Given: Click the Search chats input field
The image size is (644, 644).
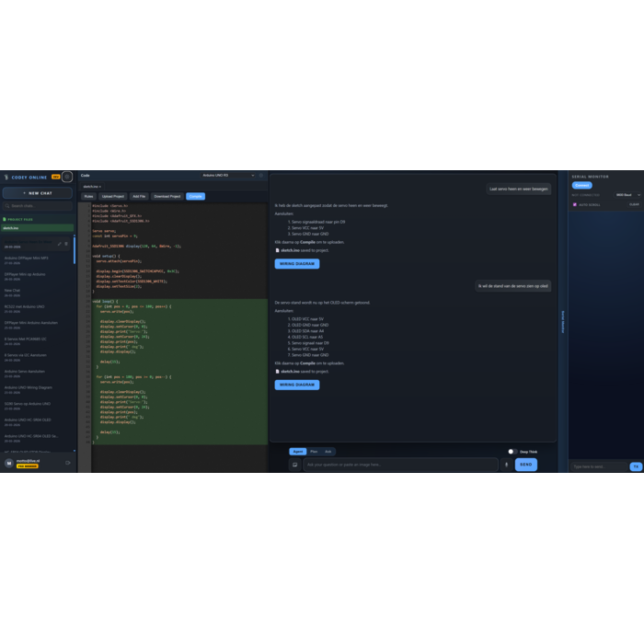Looking at the screenshot, I should tap(39, 206).
